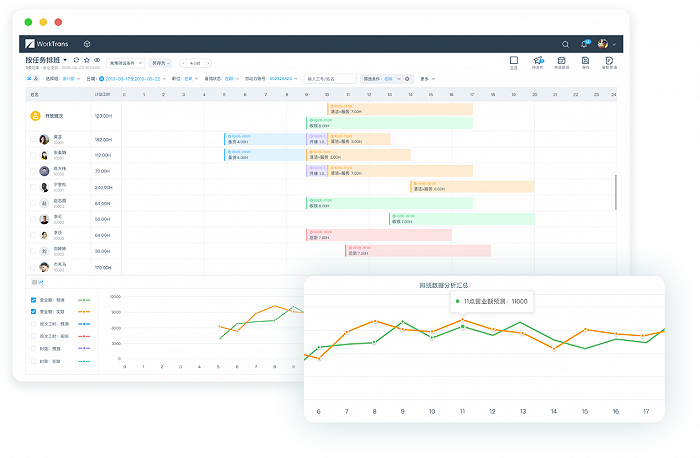Focus the employee name search field

pos(330,79)
